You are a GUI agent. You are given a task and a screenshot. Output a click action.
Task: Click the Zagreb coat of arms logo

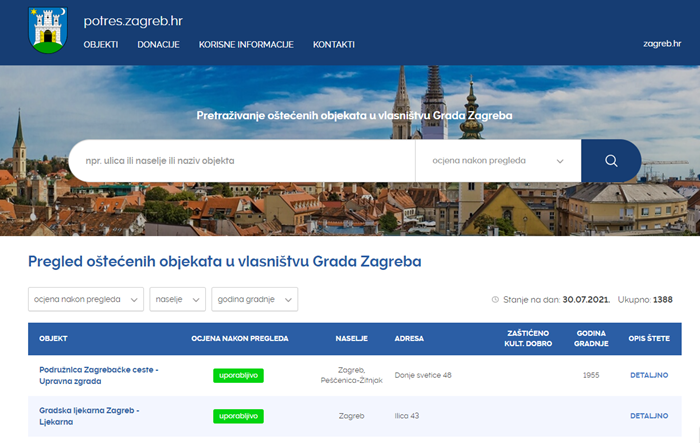pyautogui.click(x=48, y=30)
